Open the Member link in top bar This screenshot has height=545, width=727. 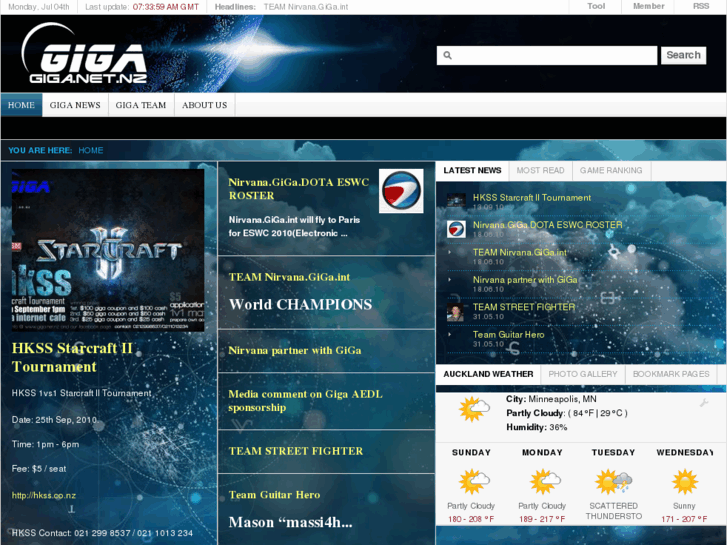(x=649, y=6)
